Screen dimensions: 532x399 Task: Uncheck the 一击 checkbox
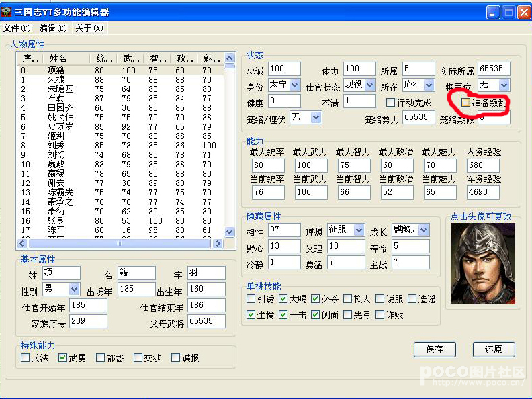283,315
